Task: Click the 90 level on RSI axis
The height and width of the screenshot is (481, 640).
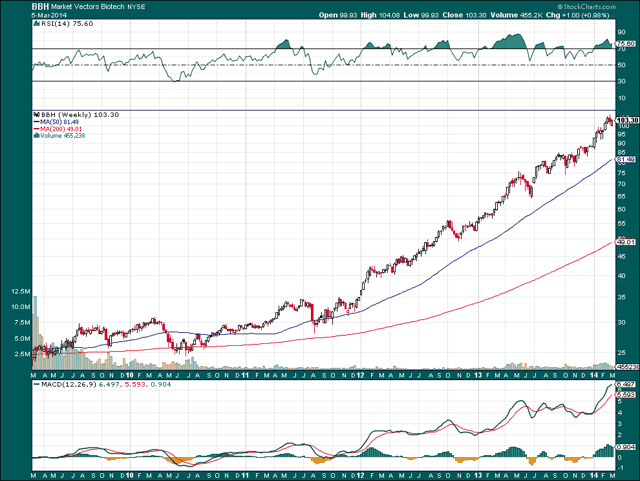Action: [x=621, y=32]
